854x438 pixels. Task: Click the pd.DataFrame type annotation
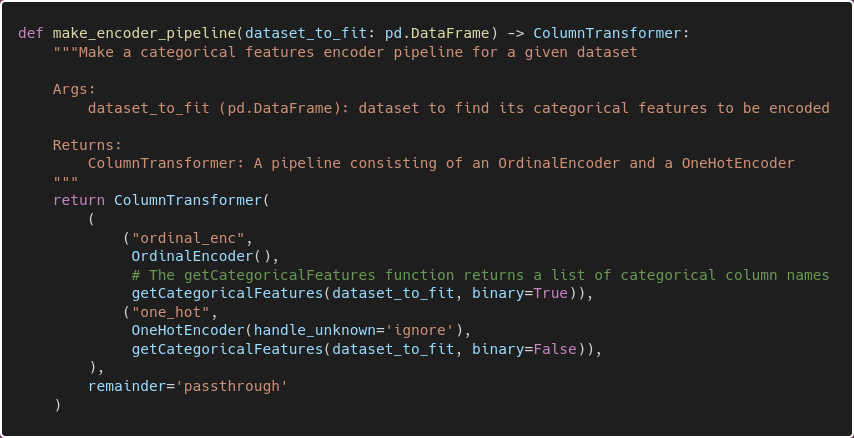437,34
